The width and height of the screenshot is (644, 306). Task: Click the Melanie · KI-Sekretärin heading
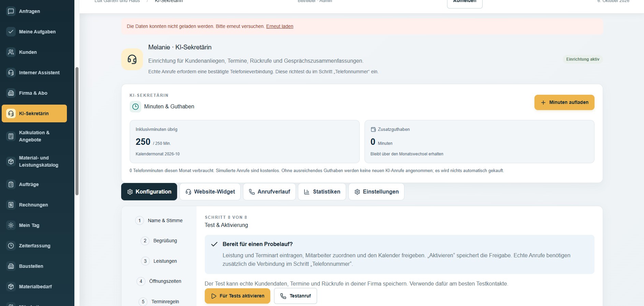click(180, 47)
